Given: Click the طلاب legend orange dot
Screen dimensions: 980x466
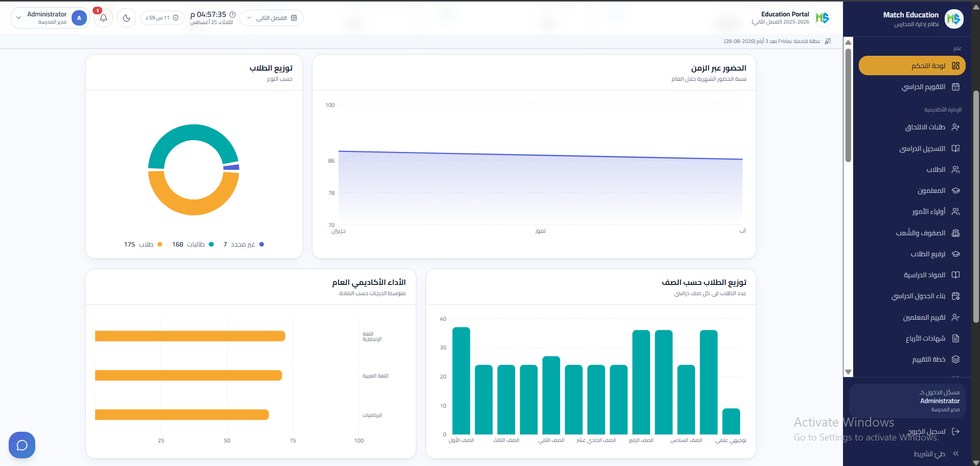Looking at the screenshot, I should tap(160, 245).
